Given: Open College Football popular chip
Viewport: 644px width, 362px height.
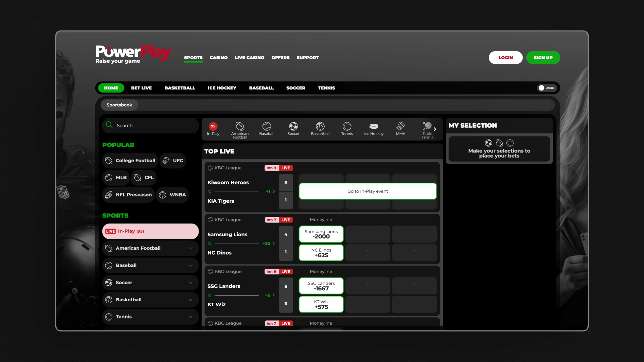Looking at the screenshot, I should tap(130, 161).
